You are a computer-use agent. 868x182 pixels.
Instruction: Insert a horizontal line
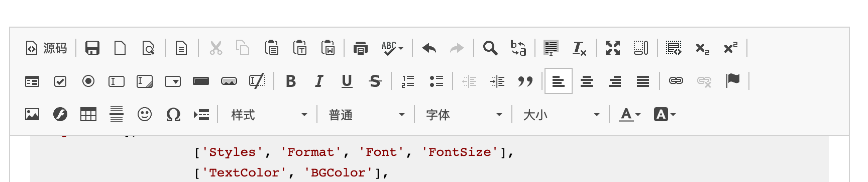(117, 115)
